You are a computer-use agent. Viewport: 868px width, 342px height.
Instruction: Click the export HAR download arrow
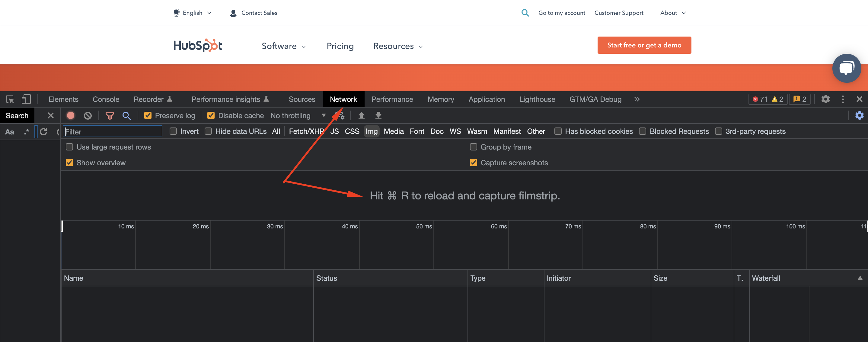[x=378, y=116]
